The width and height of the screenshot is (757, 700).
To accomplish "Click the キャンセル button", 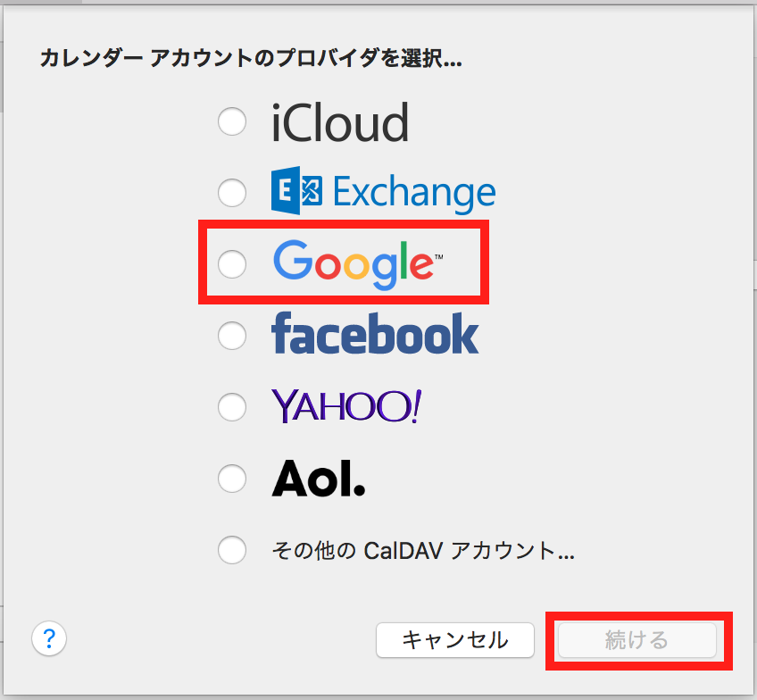I will coord(455,640).
